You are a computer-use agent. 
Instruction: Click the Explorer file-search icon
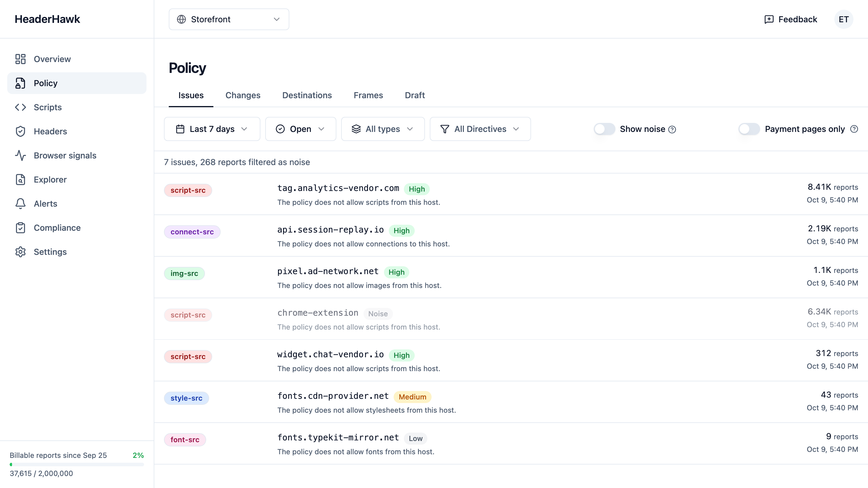click(x=20, y=180)
